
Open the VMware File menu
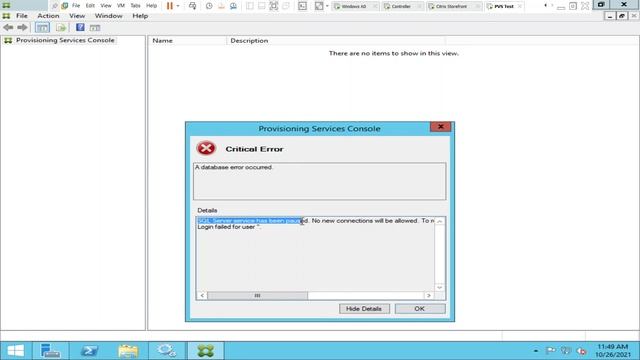coord(76,6)
